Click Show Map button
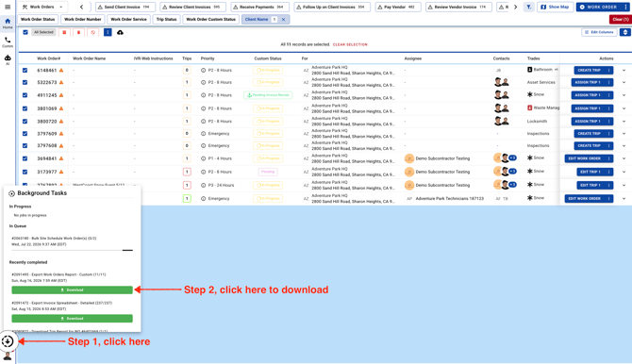 point(555,7)
